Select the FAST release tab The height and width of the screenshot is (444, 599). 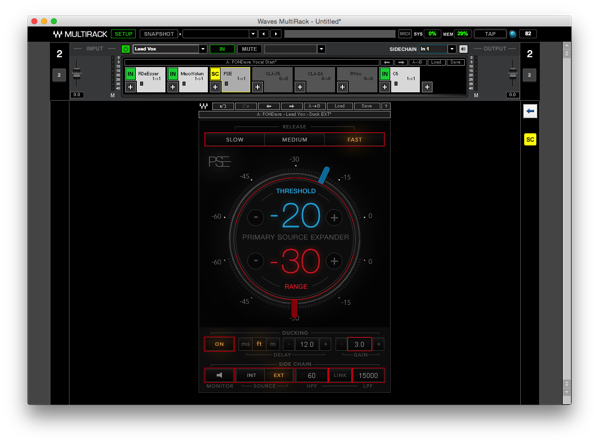tap(354, 139)
